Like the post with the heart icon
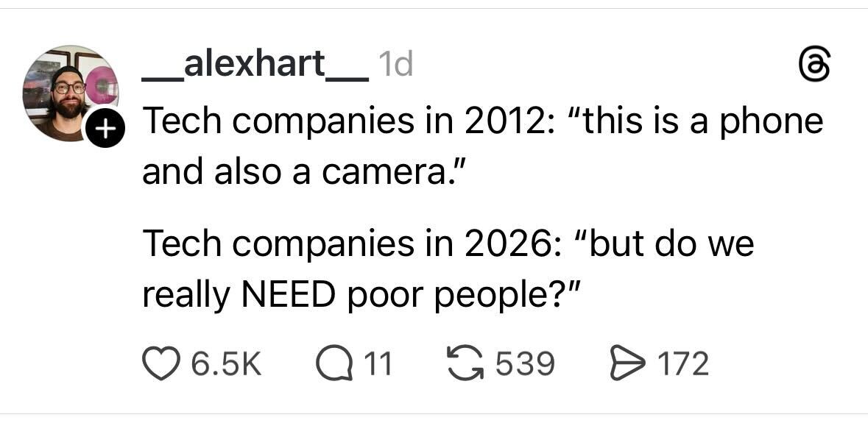This screenshot has height=423, width=868. [x=160, y=363]
